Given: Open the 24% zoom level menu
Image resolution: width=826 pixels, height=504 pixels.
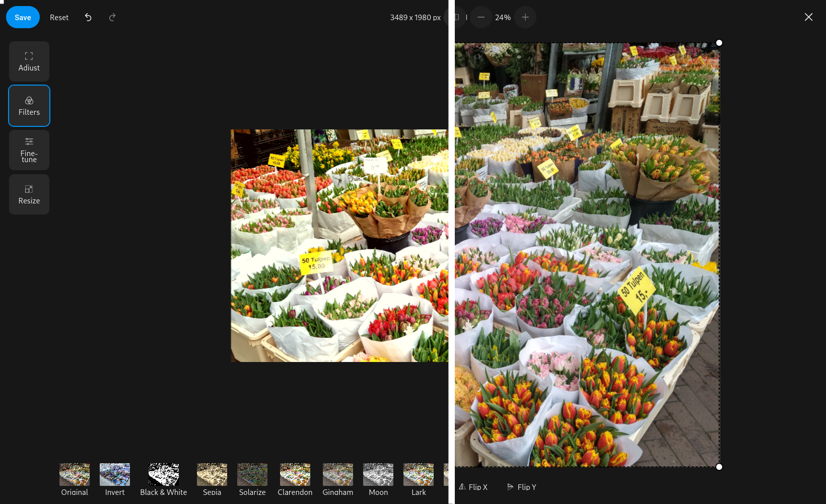Looking at the screenshot, I should pos(503,17).
